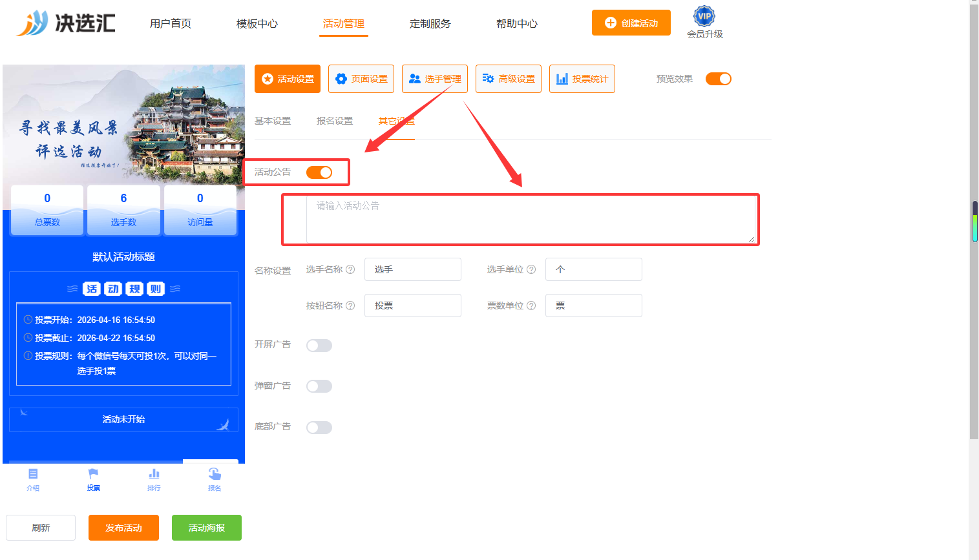The width and height of the screenshot is (979, 560).
Task: Click the people icon on 选手管理
Action: [x=415, y=79]
